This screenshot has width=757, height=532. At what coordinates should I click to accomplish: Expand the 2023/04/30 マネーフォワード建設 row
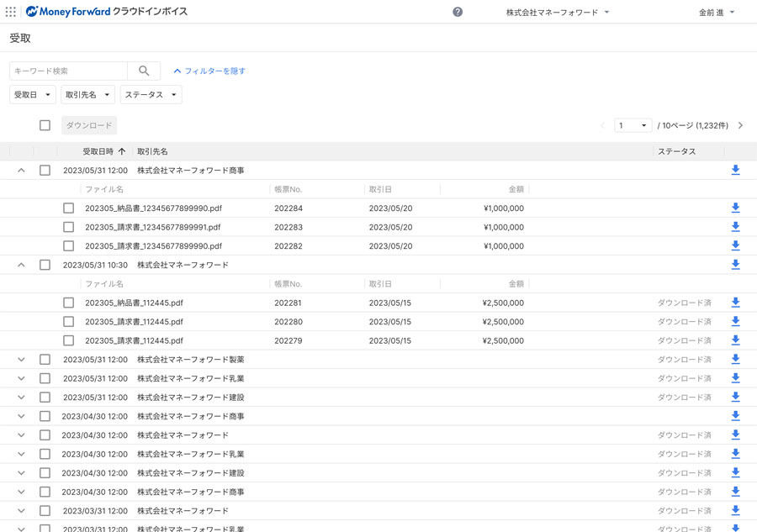[x=21, y=472]
